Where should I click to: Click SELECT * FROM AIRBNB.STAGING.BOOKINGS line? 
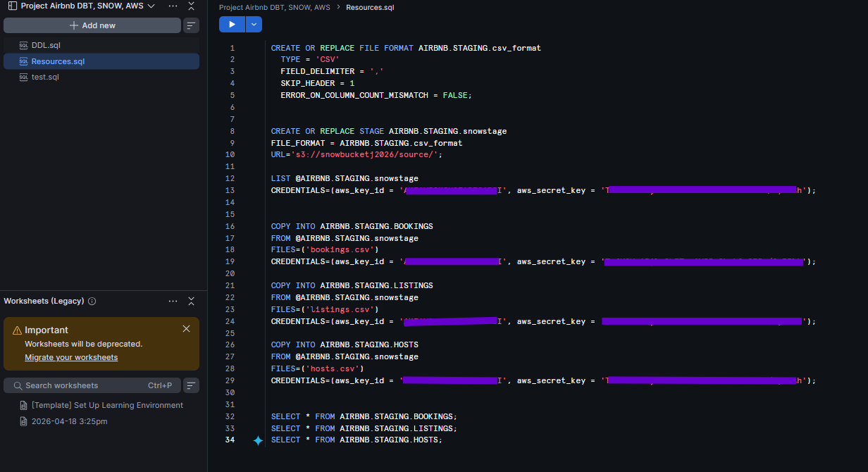coord(364,416)
